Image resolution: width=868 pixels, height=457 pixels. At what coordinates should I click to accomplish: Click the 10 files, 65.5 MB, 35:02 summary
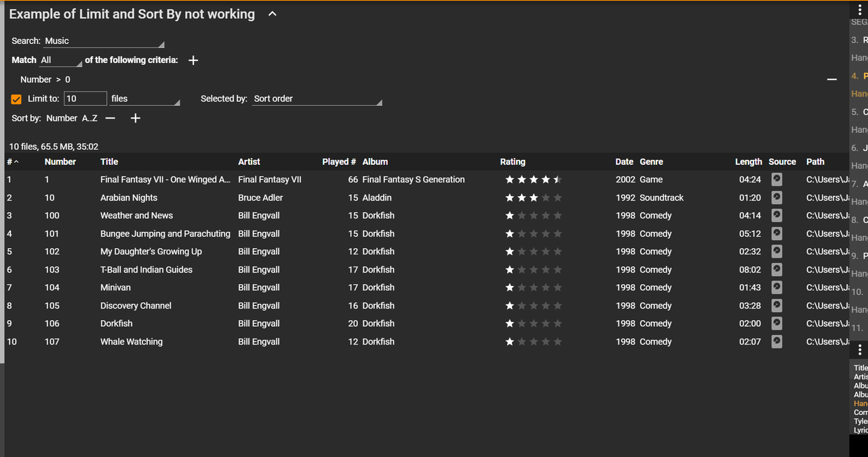click(54, 146)
